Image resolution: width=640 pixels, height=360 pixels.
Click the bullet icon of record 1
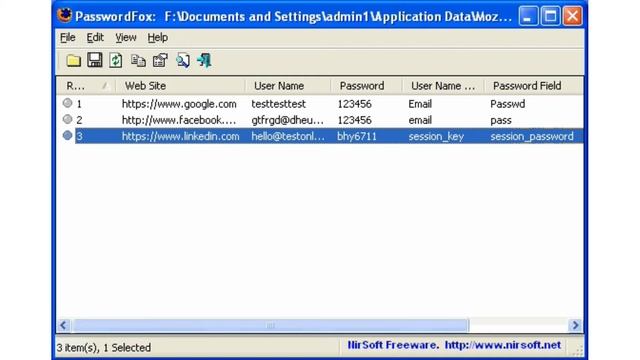(x=67, y=103)
